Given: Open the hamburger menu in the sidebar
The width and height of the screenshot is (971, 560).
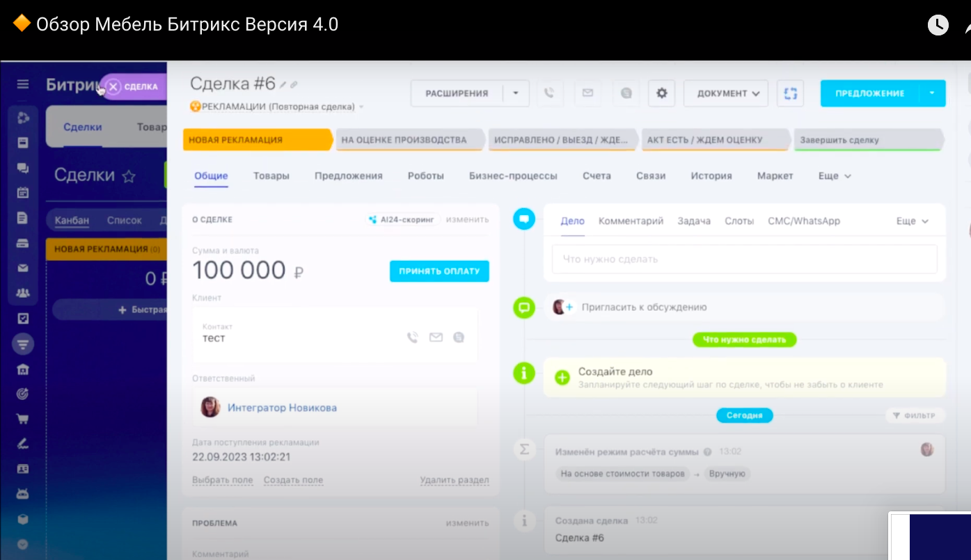Looking at the screenshot, I should (x=23, y=85).
